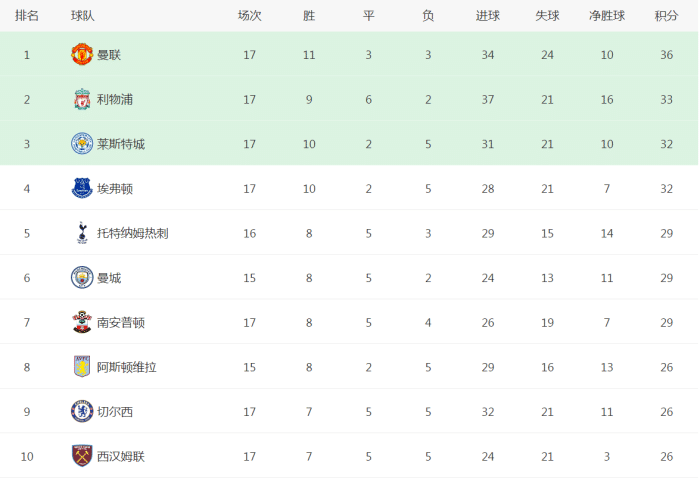
Task: Click the Manchester City crest icon
Action: [x=82, y=278]
